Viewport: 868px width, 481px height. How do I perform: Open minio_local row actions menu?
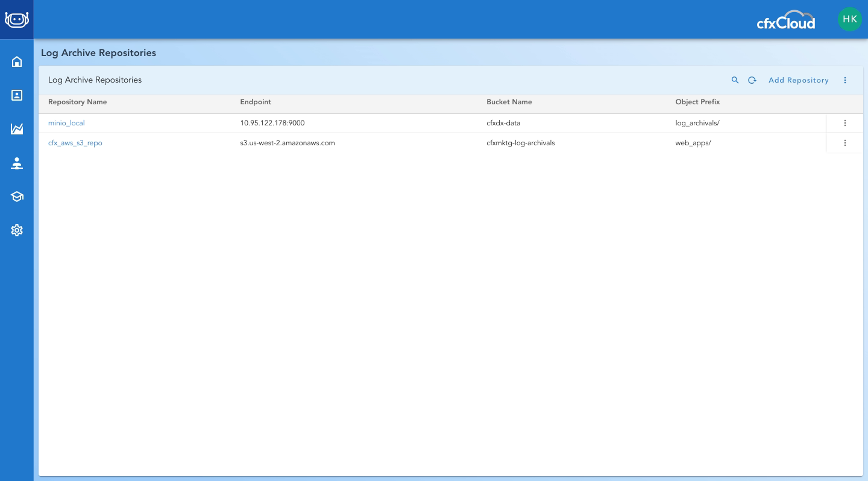845,123
